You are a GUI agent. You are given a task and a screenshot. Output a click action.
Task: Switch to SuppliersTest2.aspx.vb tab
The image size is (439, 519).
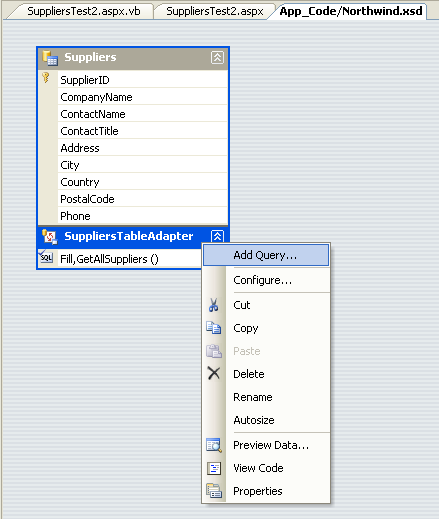click(84, 11)
